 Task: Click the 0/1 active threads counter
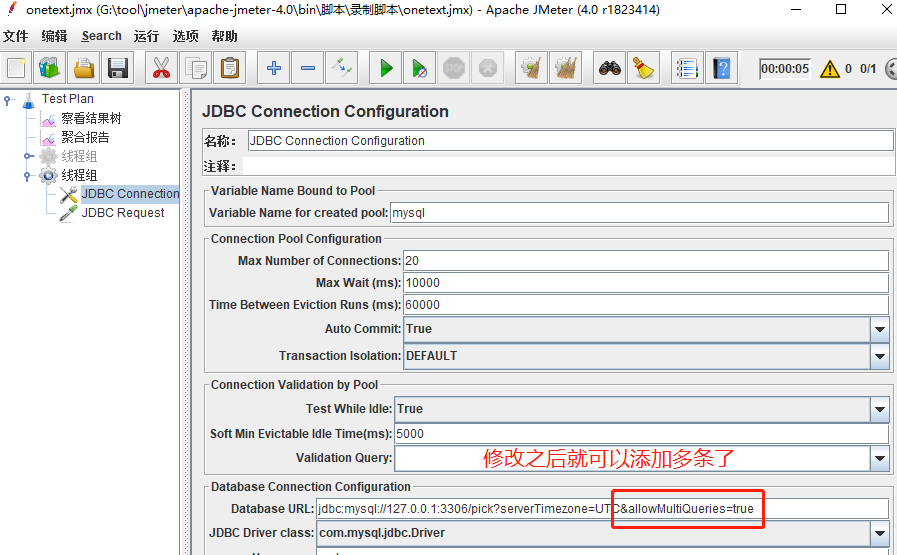point(868,69)
